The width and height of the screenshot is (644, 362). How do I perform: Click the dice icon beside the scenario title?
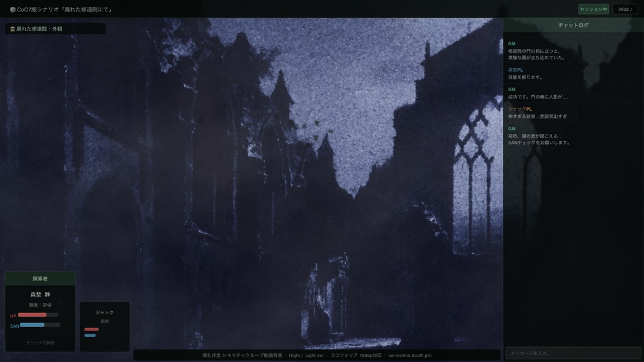(13, 9)
